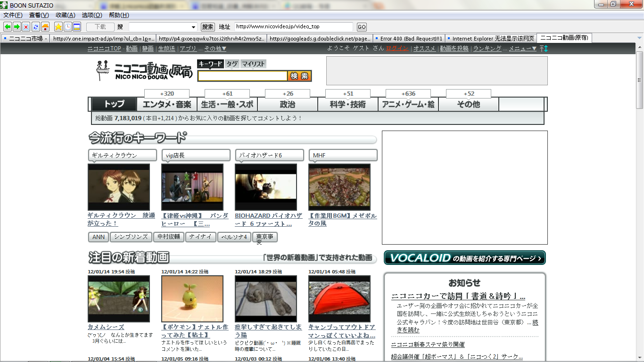This screenshot has width=644, height=362.
Task: Switch to the Internet Explorer 无法显示该网页 tab
Action: [x=490, y=39]
